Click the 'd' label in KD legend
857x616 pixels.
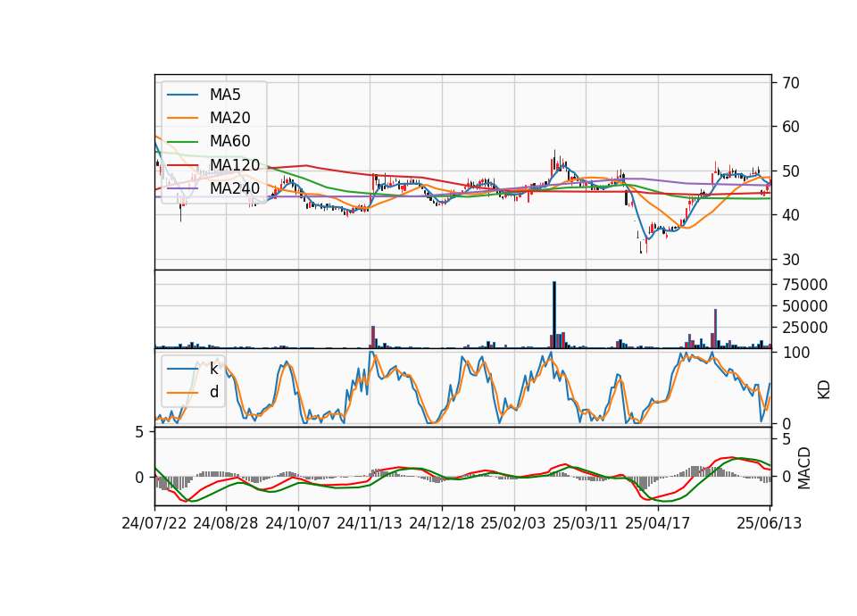tap(213, 392)
